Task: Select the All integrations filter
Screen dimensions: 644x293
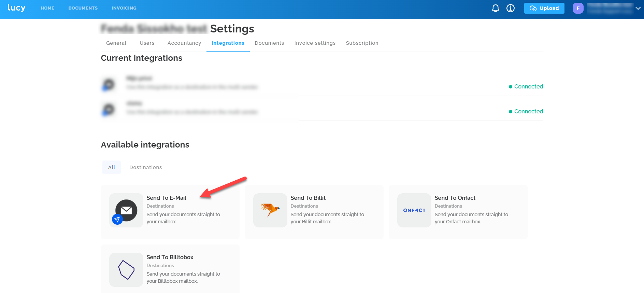Action: [x=112, y=167]
